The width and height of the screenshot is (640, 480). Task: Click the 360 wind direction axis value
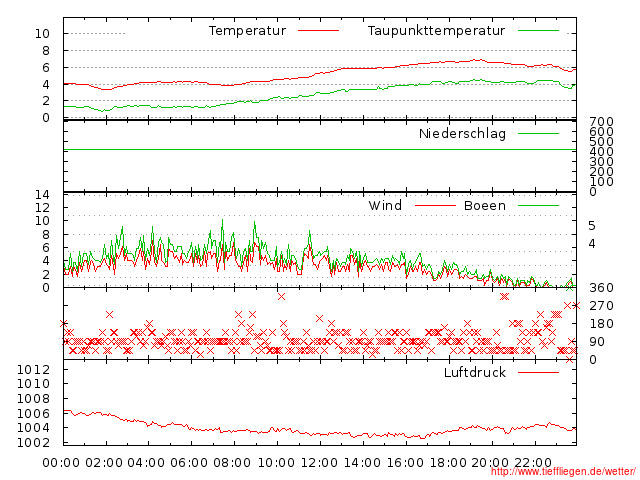[x=601, y=288]
